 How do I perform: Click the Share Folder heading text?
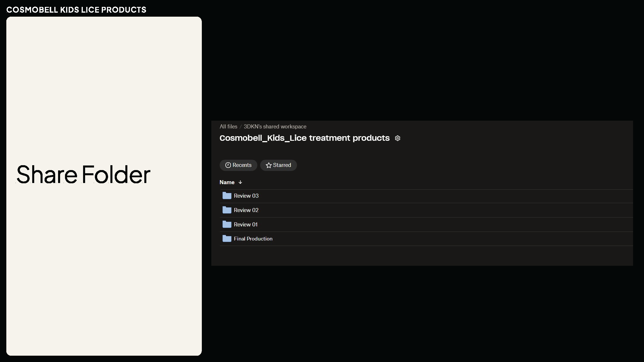(83, 174)
